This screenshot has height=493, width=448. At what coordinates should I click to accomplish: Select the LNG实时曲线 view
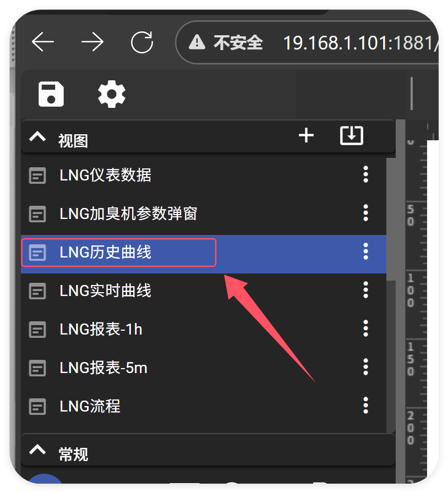(204, 291)
